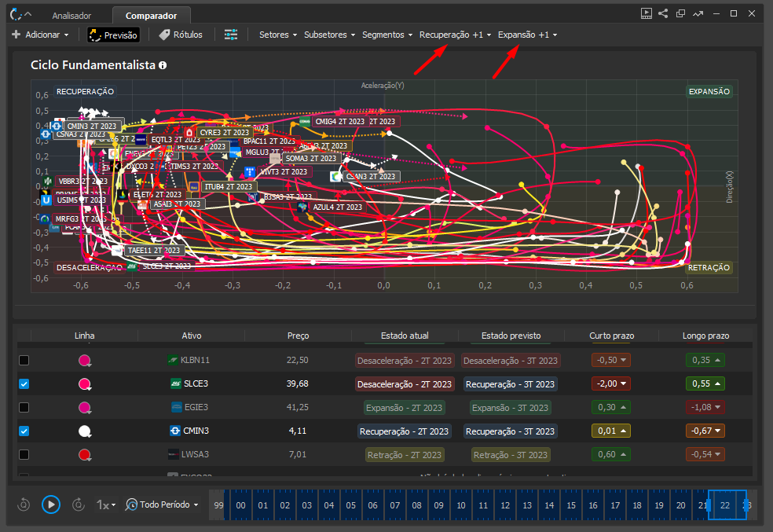Click the trend chart icon in title bar
Screen dimensions: 773x532
tap(698, 14)
